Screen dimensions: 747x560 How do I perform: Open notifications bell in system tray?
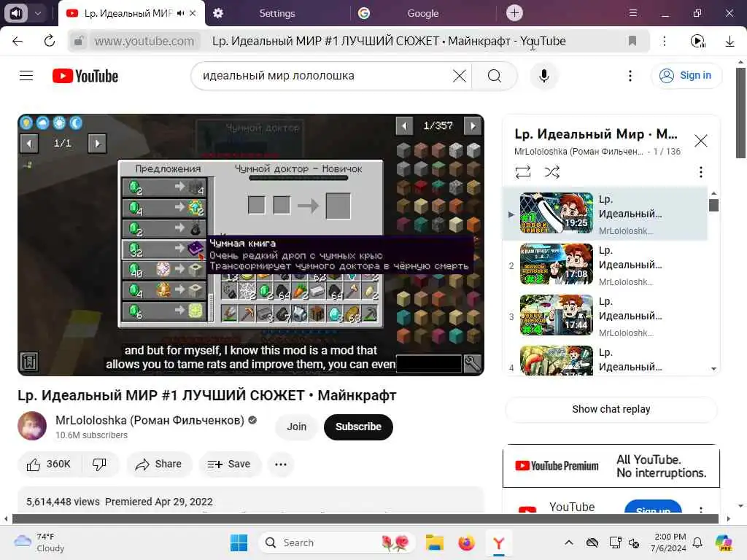697,542
